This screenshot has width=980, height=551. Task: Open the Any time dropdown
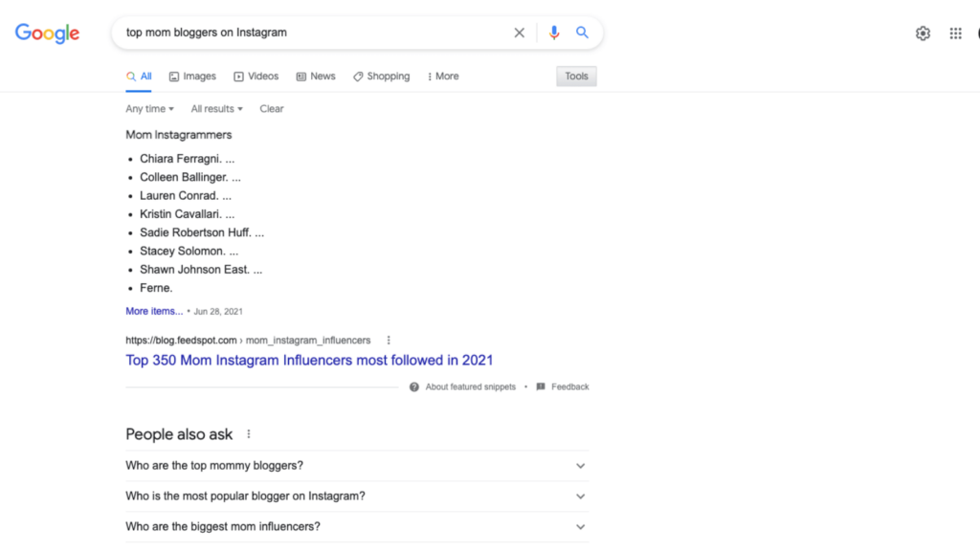(149, 109)
